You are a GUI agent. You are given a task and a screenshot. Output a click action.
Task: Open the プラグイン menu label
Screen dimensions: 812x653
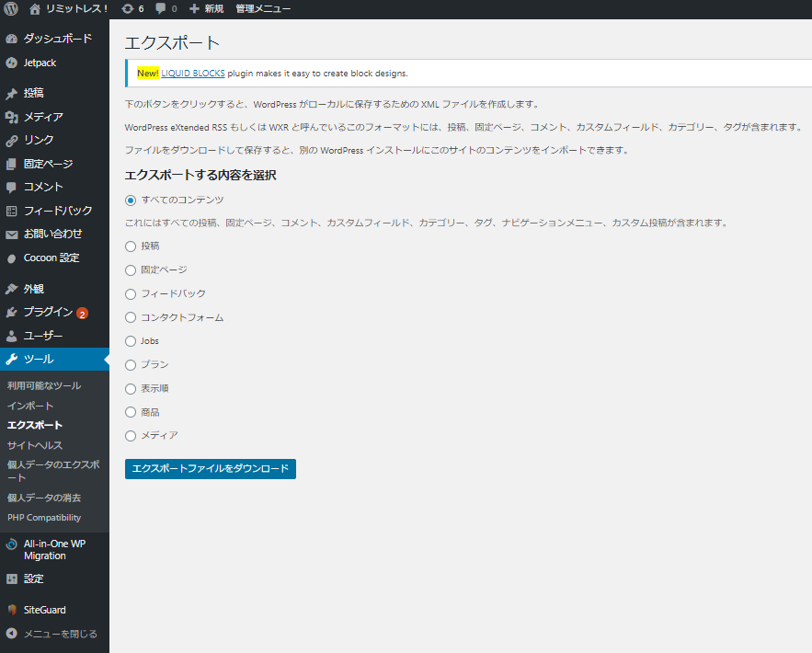coord(48,312)
